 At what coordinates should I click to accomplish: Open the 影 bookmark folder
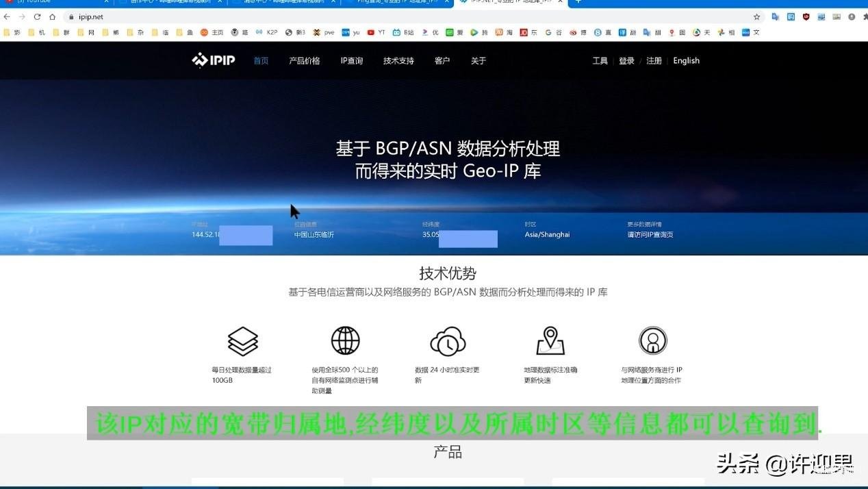[x=12, y=32]
